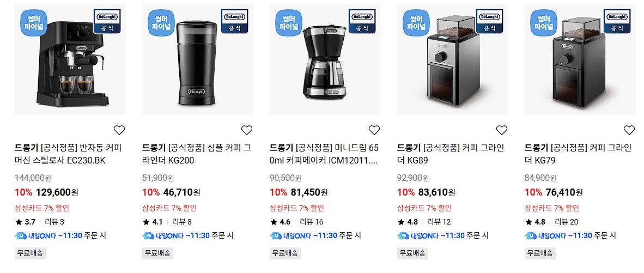View the mini drip coffee maker image
Image resolution: width=644 pixels, height=273 pixels.
(325, 59)
